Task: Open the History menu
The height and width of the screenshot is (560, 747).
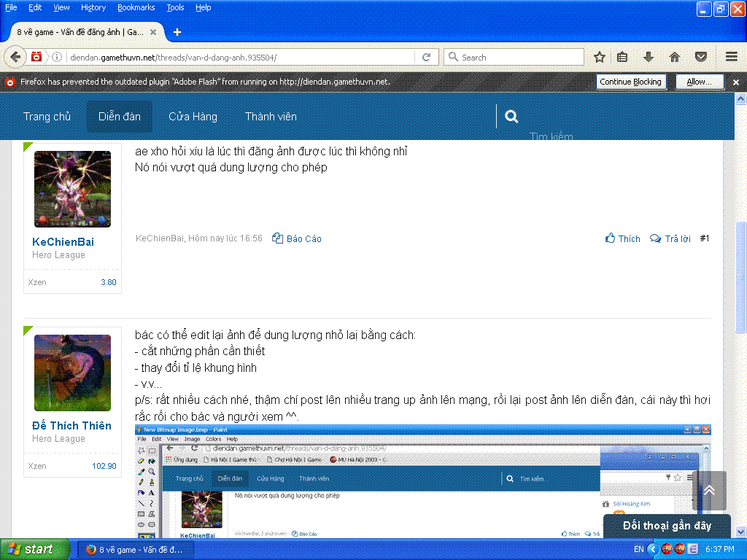Action: point(93,7)
